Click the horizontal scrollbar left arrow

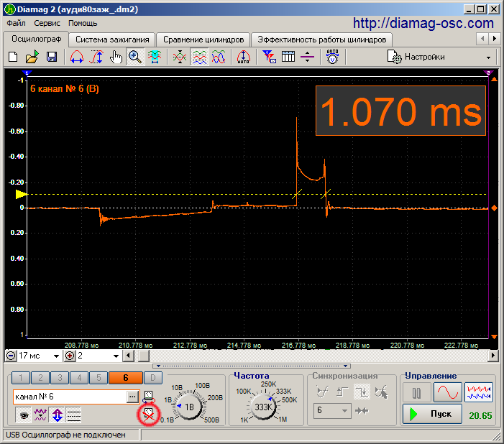click(129, 356)
